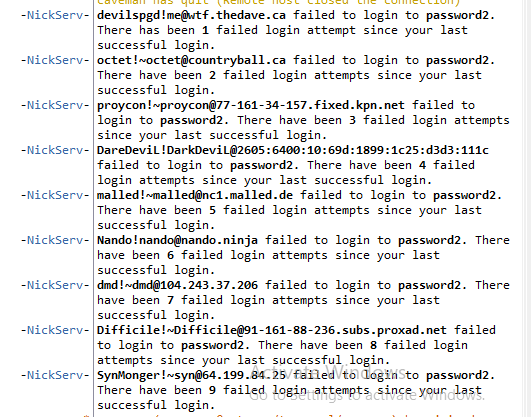The width and height of the screenshot is (531, 417).
Task: Click the devilspgd!me@wtf.thedave.ca hostmask
Action: point(191,16)
